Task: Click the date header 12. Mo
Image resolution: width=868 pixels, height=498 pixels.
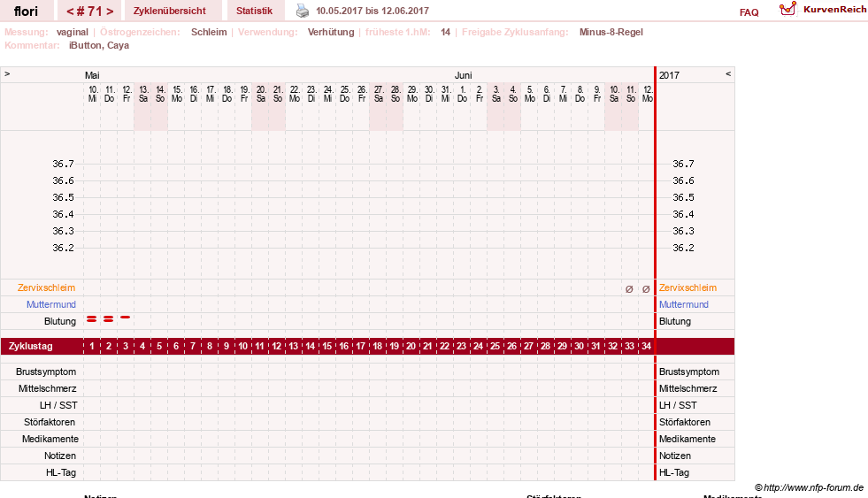Action: (647, 94)
